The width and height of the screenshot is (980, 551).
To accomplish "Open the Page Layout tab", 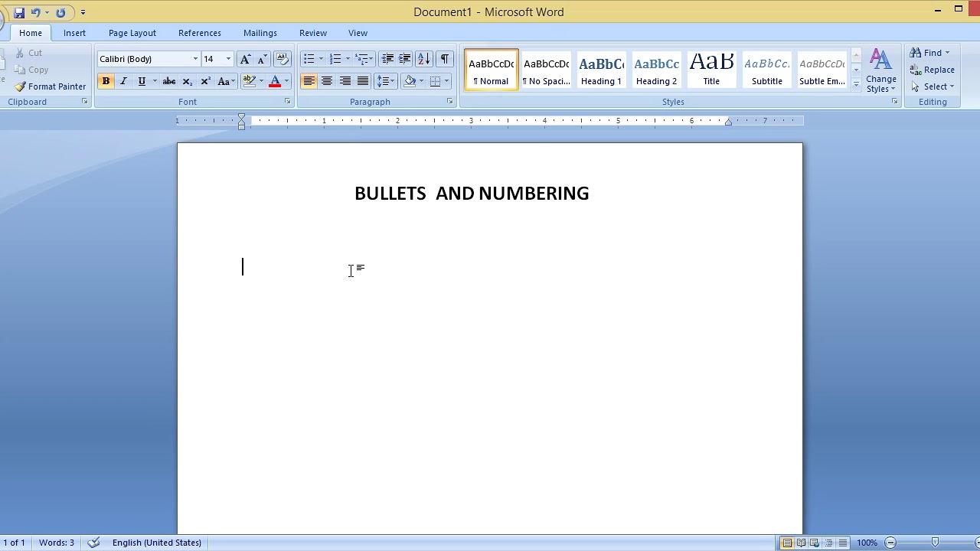I will (x=132, y=33).
